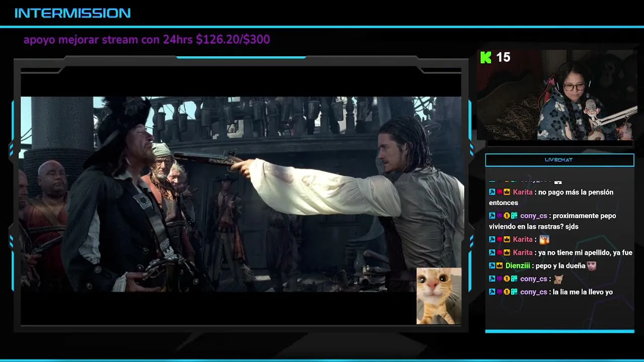
Task: Click the purple devil badge on the 'proximamente pepo' message
Action: pos(500,216)
